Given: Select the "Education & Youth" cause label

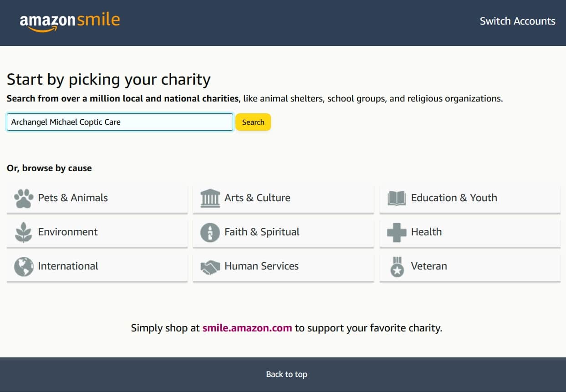Looking at the screenshot, I should click(x=454, y=198).
